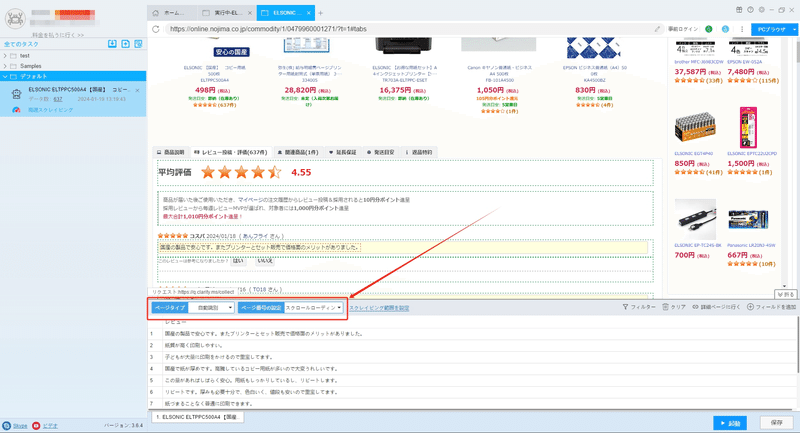This screenshot has height=433, width=800.
Task: Click the green circular icon next to 事前ログイン
Action: coord(709,29)
